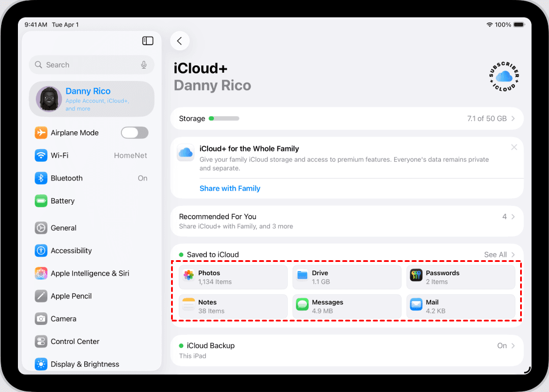Dismiss the iCloud+ Family card
This screenshot has width=549, height=392.
click(x=514, y=147)
